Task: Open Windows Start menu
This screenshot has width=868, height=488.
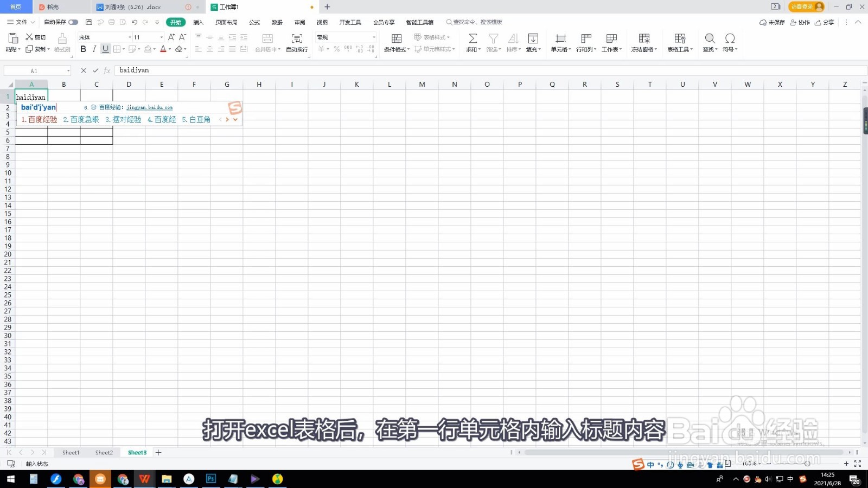Action: point(10,479)
